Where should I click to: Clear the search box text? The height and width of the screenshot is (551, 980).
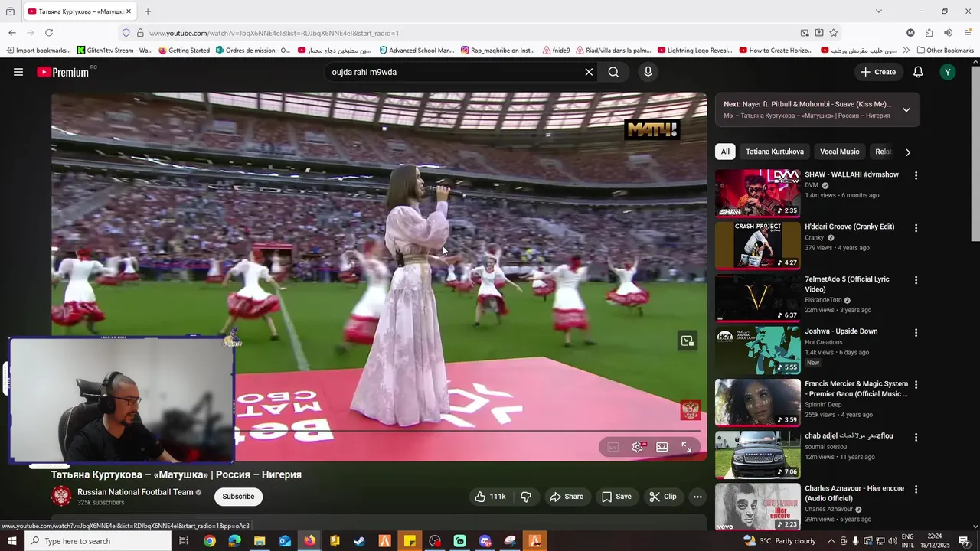click(x=589, y=72)
